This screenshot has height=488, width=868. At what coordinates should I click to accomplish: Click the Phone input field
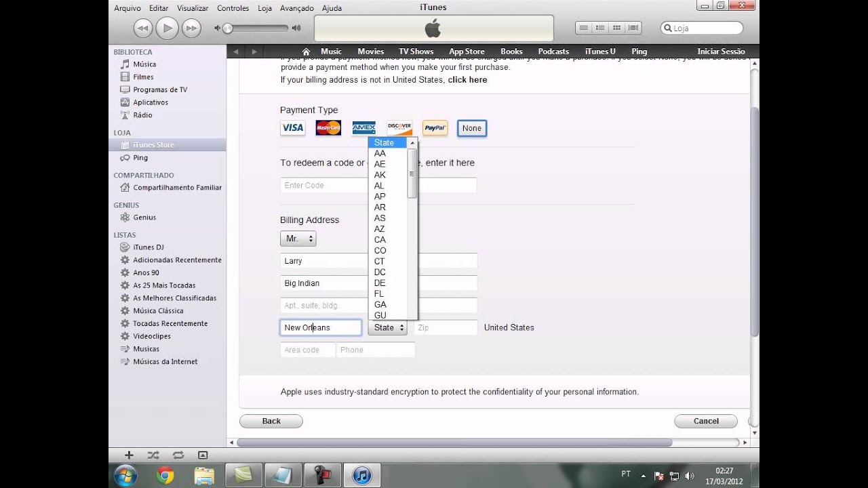click(376, 350)
